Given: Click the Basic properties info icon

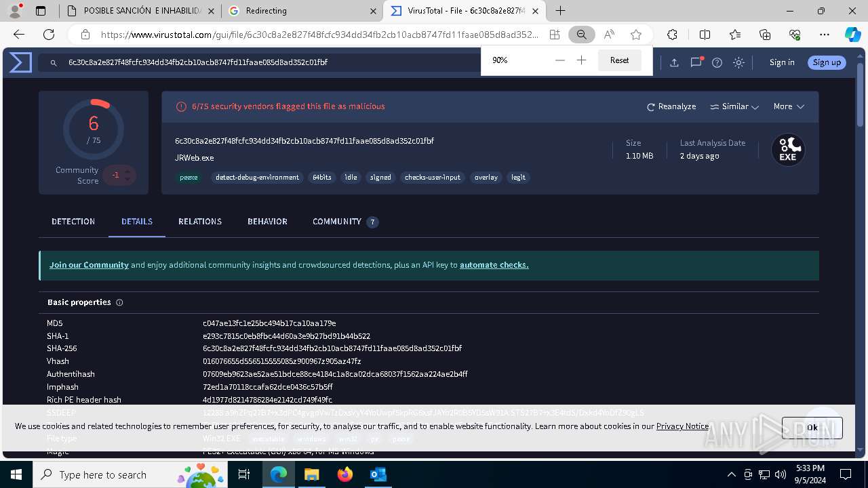Looking at the screenshot, I should click(119, 302).
